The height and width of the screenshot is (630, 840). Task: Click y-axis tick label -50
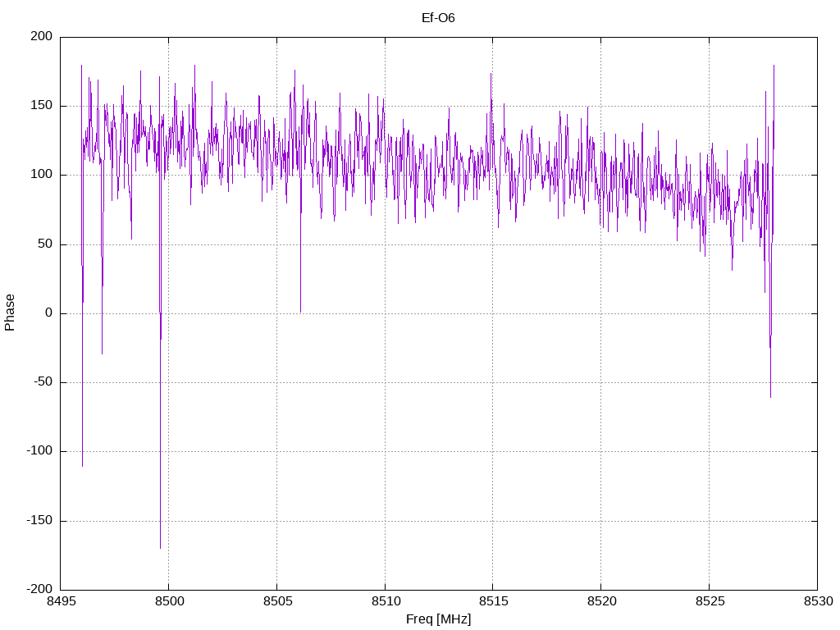pos(43,382)
